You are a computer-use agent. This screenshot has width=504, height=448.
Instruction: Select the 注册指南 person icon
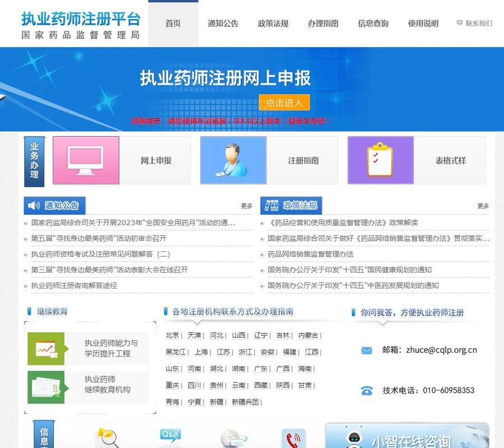(x=233, y=161)
